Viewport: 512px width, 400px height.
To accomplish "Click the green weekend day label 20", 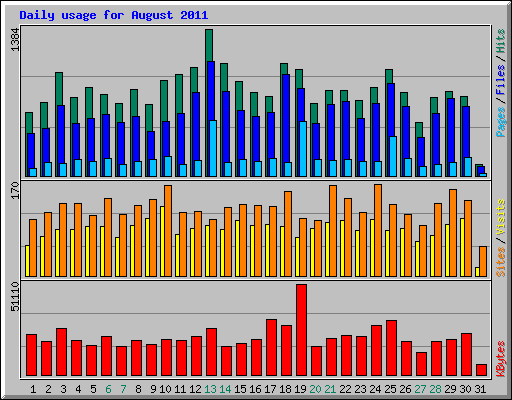I will 315,389.
